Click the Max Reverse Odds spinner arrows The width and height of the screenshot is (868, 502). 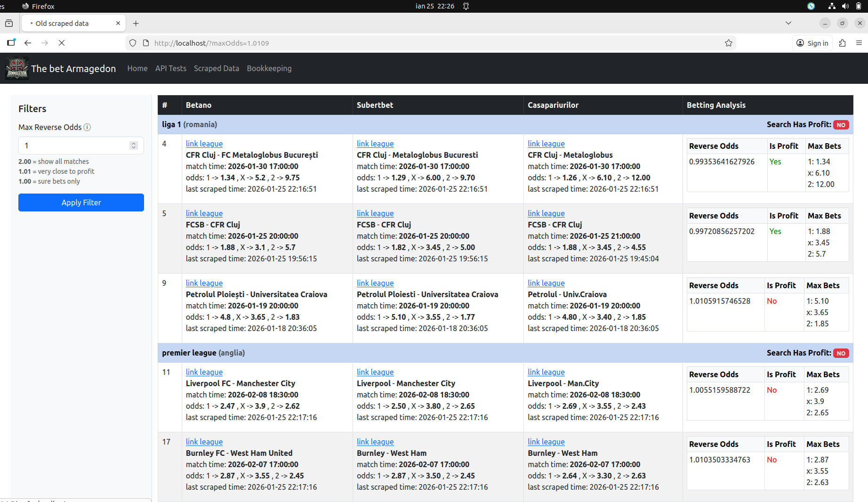134,146
